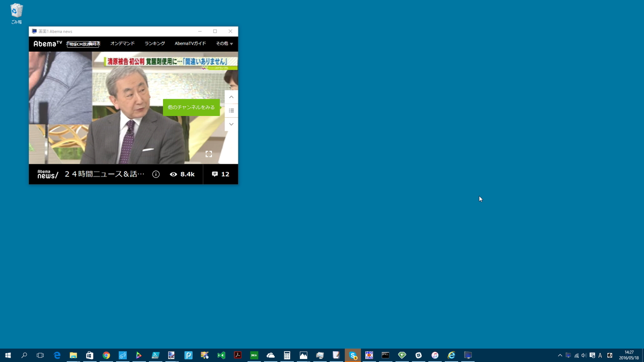Screen dimensions: 644x362
Task: Switch to previous channel with up chevron
Action: [x=231, y=97]
